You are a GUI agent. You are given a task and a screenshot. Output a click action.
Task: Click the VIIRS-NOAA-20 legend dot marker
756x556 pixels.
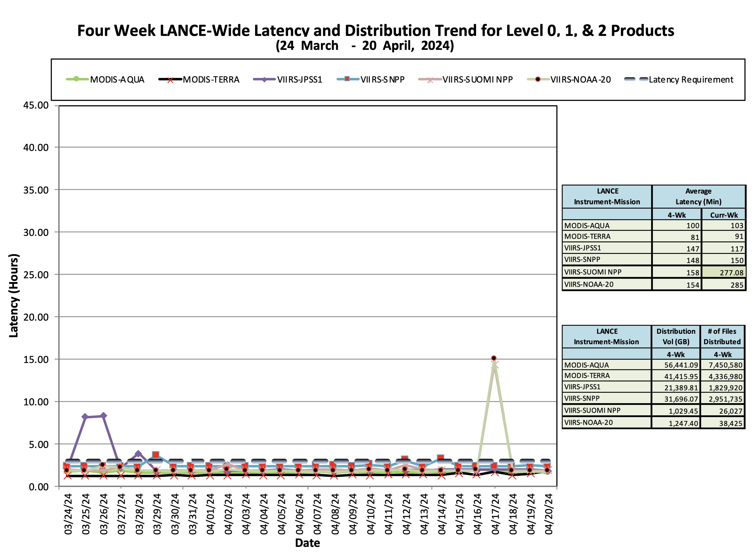[x=538, y=79]
